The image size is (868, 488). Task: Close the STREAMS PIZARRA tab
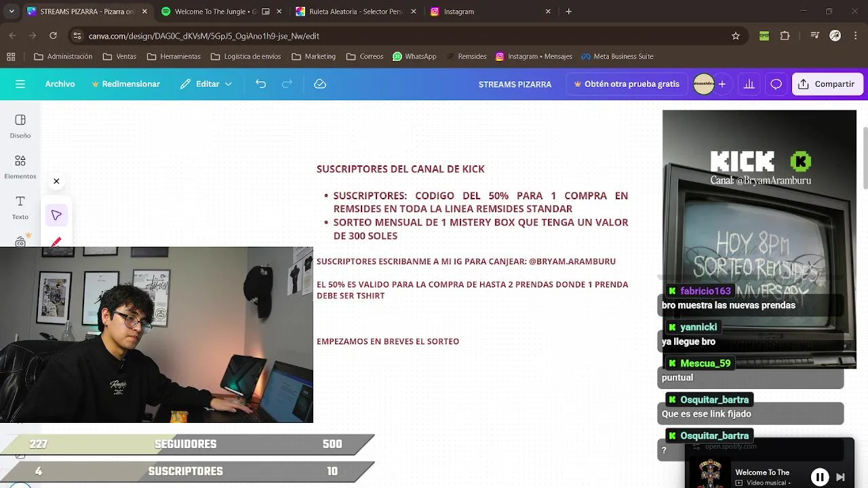point(144,12)
